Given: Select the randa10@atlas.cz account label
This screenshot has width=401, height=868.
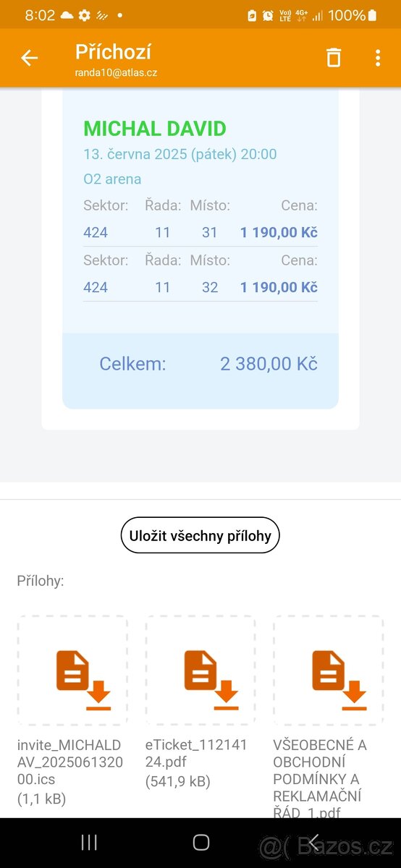Looking at the screenshot, I should pyautogui.click(x=116, y=72).
